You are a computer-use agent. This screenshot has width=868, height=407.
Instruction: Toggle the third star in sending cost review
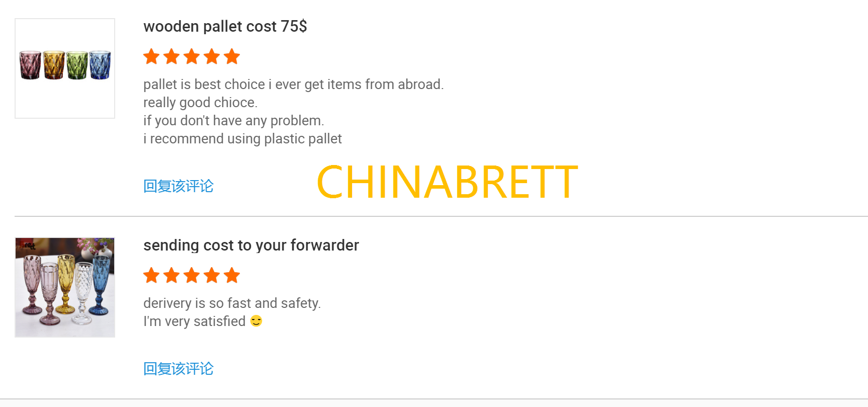192,276
